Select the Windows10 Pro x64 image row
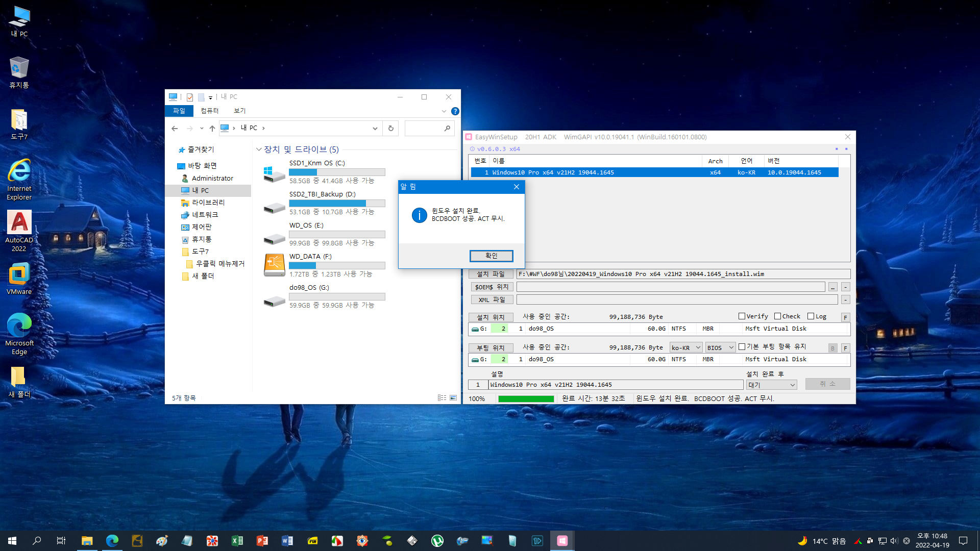This screenshot has height=551, width=980. pos(654,172)
